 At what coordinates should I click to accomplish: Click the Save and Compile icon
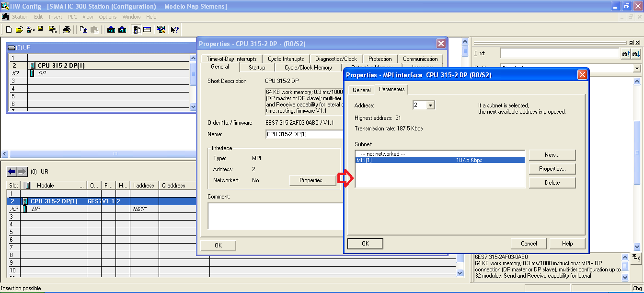click(x=52, y=30)
